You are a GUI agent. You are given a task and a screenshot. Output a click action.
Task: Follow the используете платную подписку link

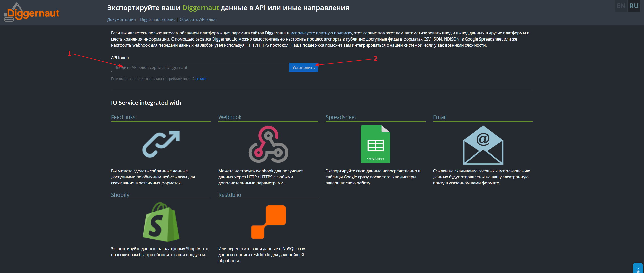(x=321, y=33)
